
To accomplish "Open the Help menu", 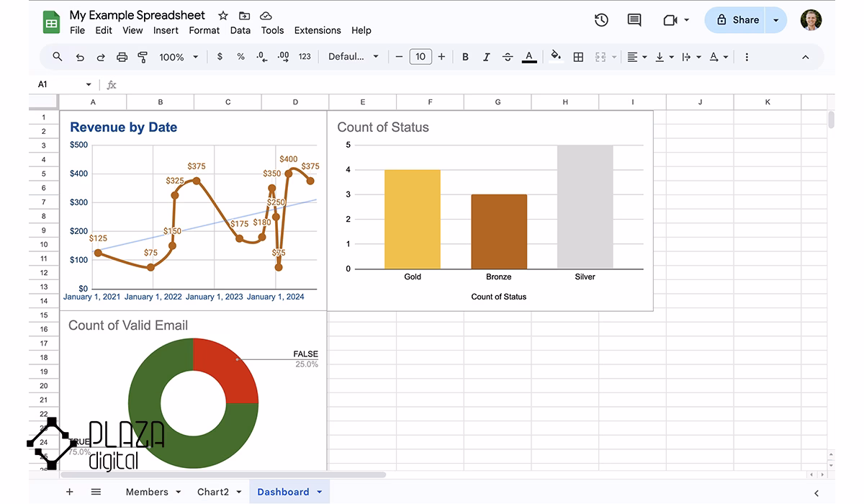I will [x=361, y=30].
